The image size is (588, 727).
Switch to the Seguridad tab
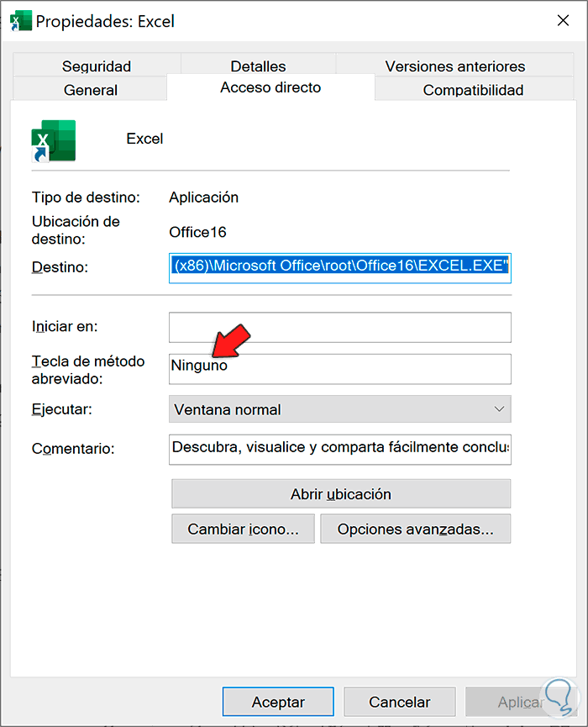[97, 66]
